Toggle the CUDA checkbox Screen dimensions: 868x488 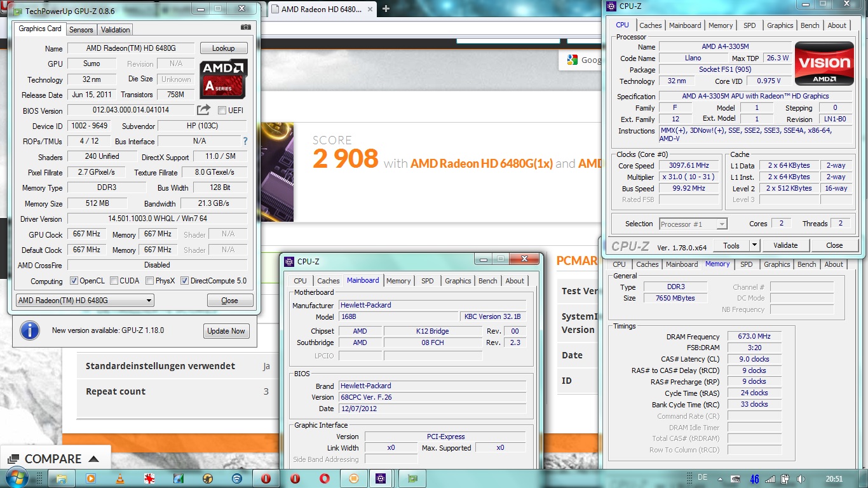(x=114, y=281)
